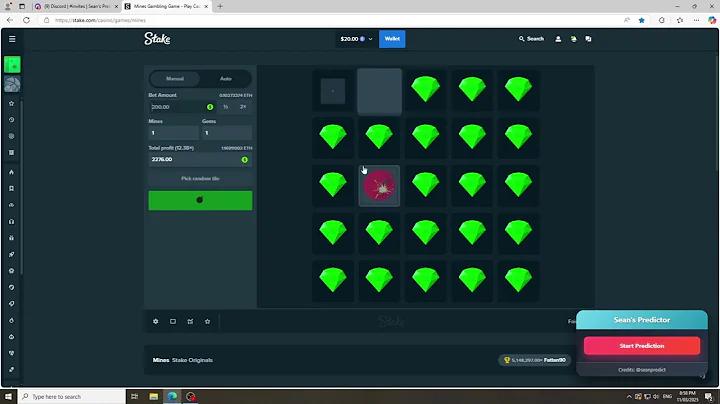720x404 pixels.
Task: Click the Stake logo
Action: pos(157,39)
